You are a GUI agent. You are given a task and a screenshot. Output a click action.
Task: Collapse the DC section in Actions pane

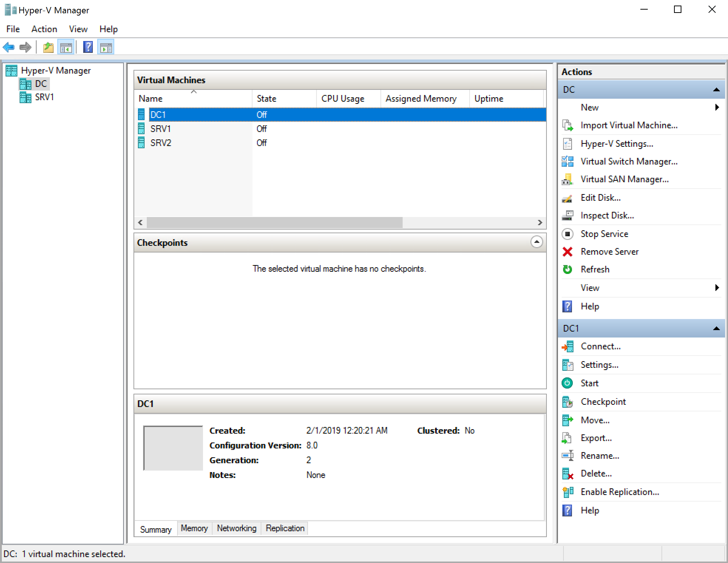(716, 89)
